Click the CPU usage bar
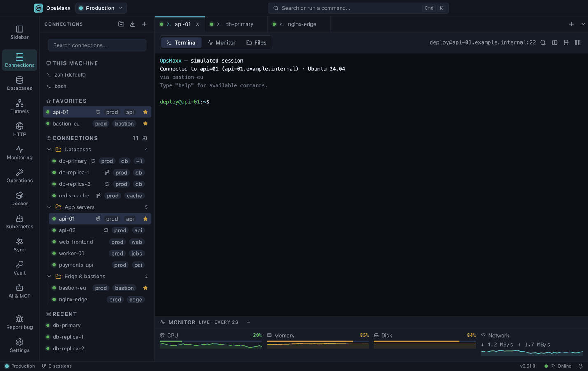Viewport: 588px width, 371px height. click(x=211, y=341)
